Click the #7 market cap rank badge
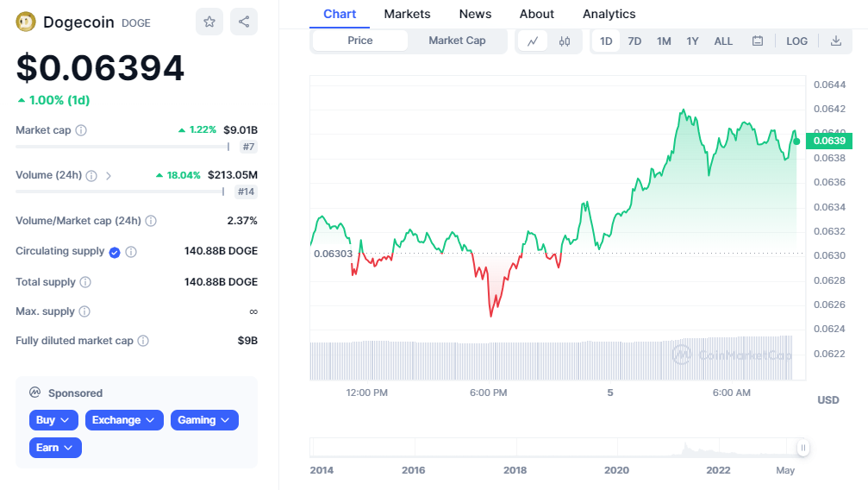 (x=248, y=147)
